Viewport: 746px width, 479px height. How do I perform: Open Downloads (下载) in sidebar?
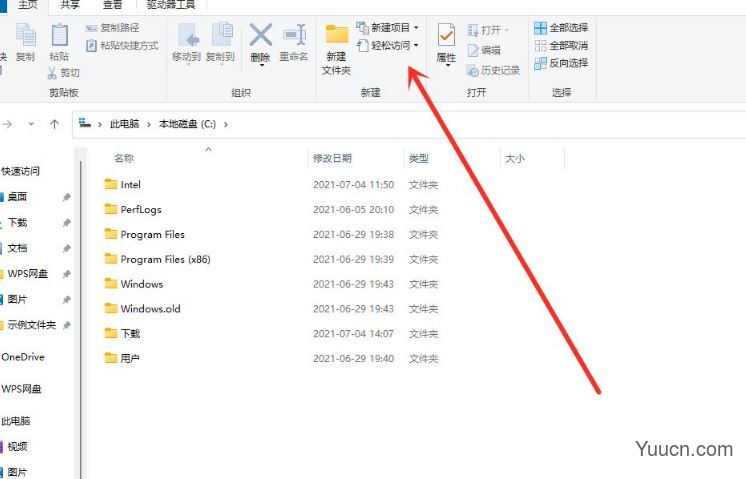[x=17, y=223]
